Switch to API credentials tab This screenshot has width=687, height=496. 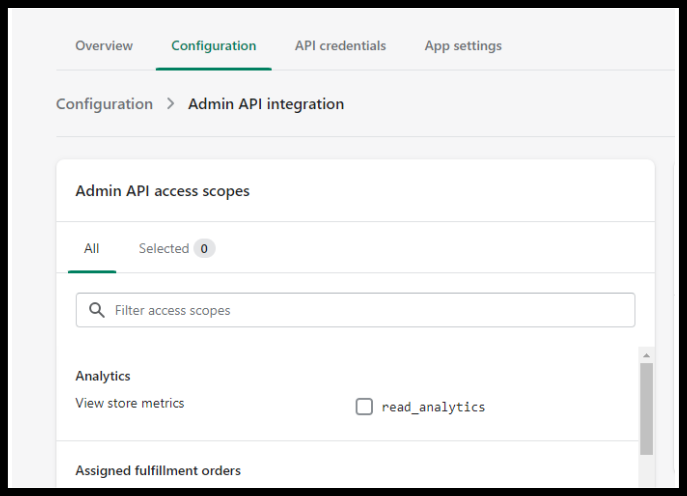click(340, 46)
